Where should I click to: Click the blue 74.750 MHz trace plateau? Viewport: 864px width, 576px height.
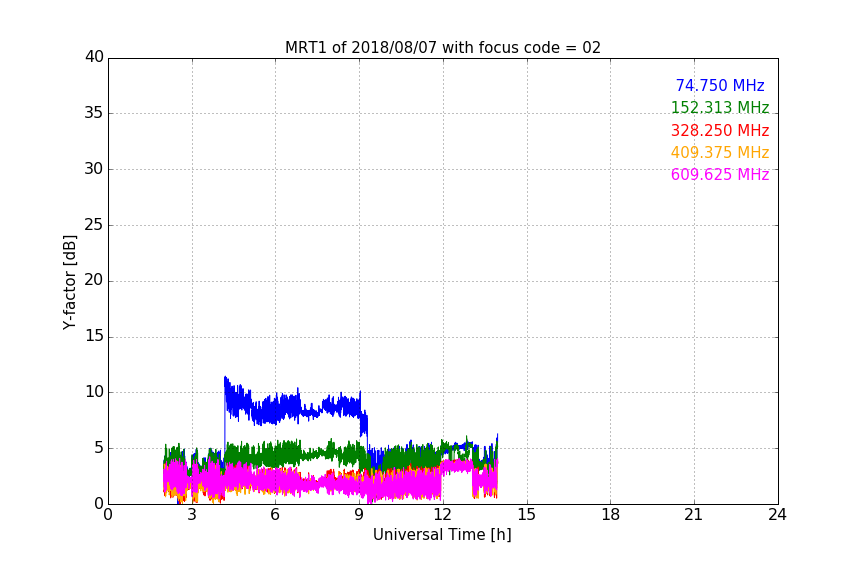pyautogui.click(x=292, y=408)
